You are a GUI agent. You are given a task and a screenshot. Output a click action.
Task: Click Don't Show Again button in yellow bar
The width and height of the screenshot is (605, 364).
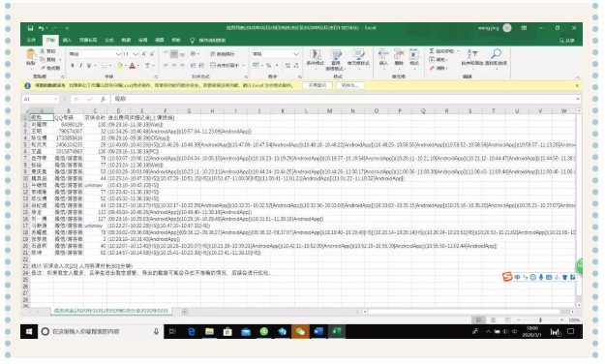318,85
